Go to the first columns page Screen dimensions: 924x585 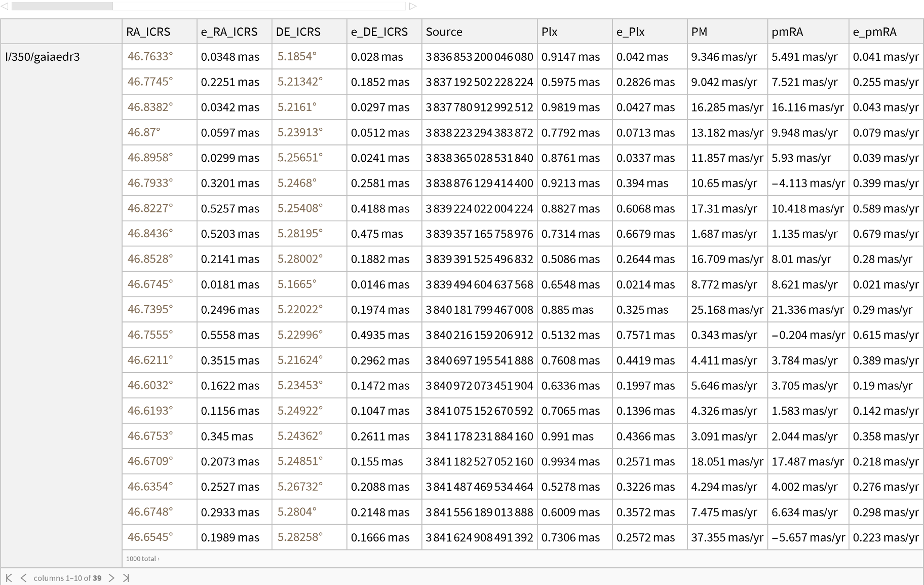point(9,578)
